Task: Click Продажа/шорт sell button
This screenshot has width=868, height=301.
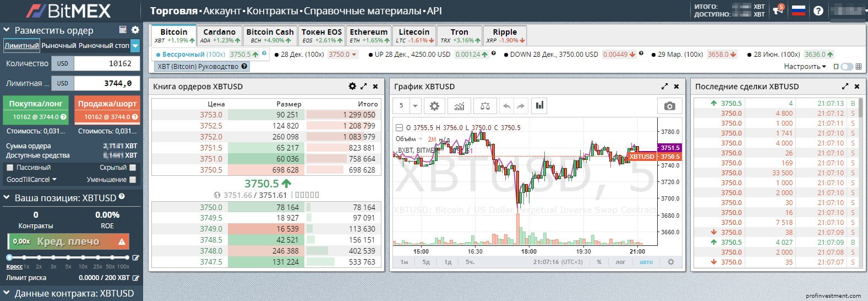Action: click(x=107, y=110)
